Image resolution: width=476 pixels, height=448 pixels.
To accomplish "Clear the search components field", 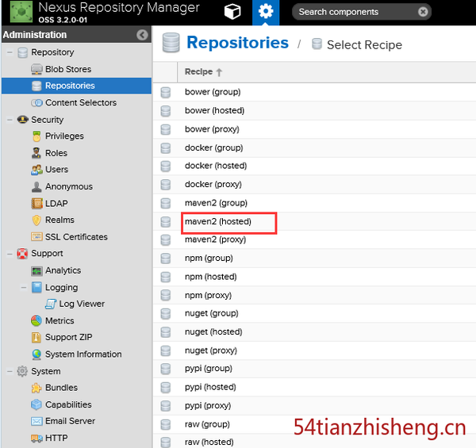I will click(423, 12).
